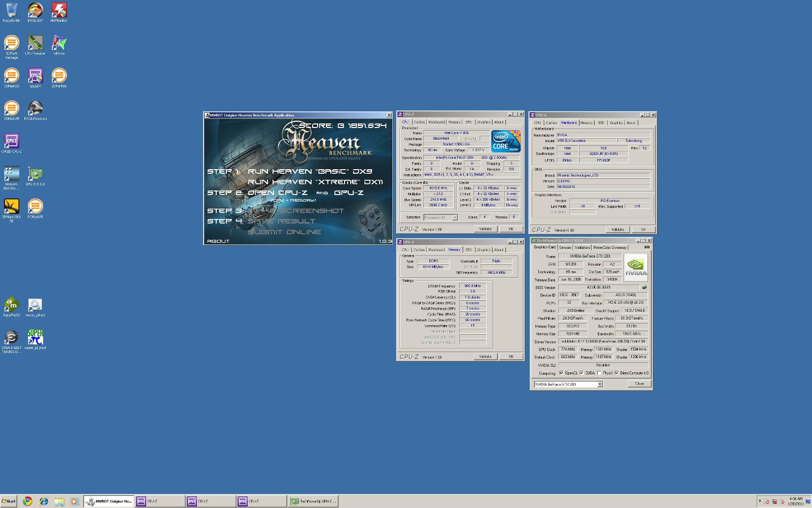
Task: Open the HWMonitor desktop shortcut
Action: click(59, 12)
